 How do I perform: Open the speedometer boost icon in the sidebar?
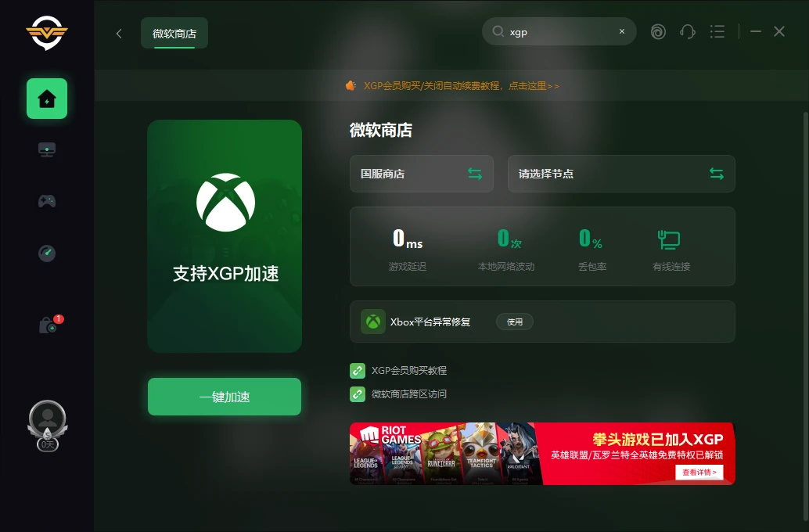47,253
